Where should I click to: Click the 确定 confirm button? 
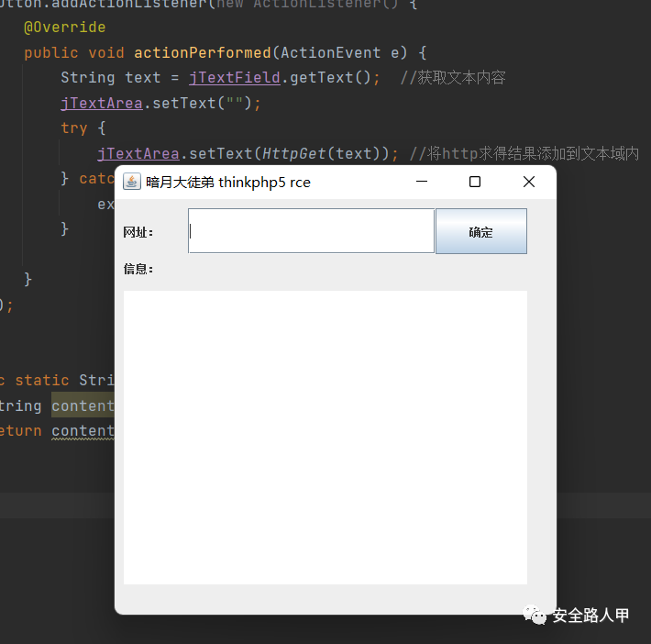481,231
